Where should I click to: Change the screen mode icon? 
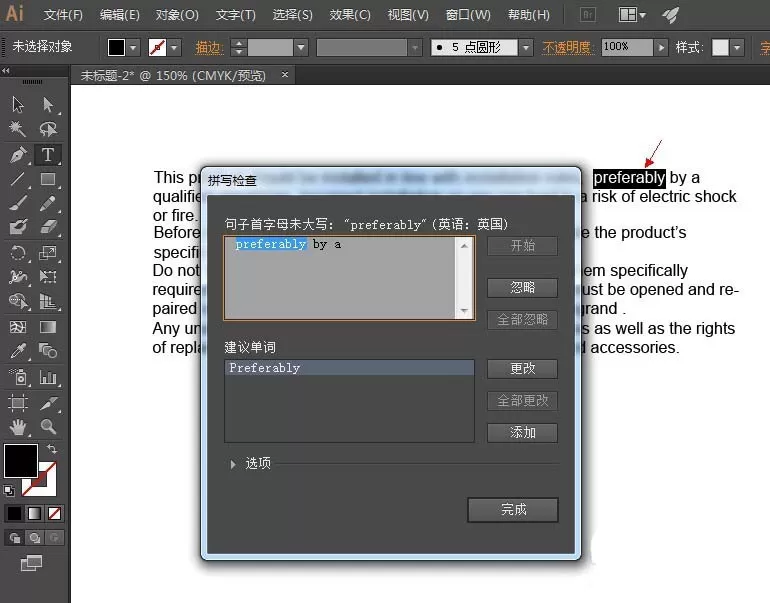(31, 563)
